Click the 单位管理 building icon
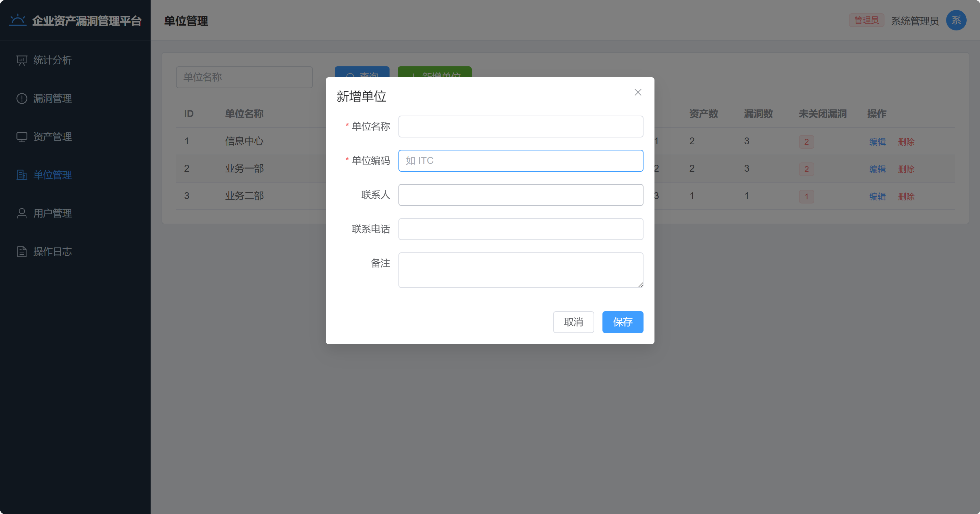The image size is (980, 514). (x=22, y=175)
